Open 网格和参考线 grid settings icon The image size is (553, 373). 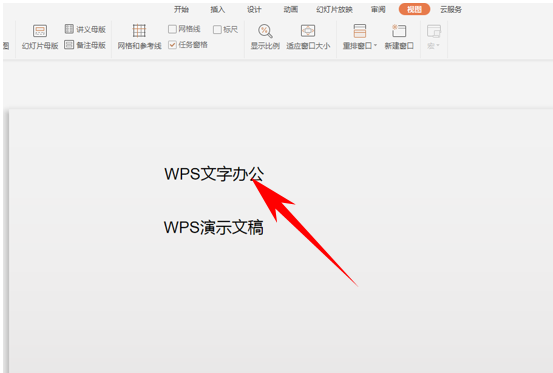[139, 31]
